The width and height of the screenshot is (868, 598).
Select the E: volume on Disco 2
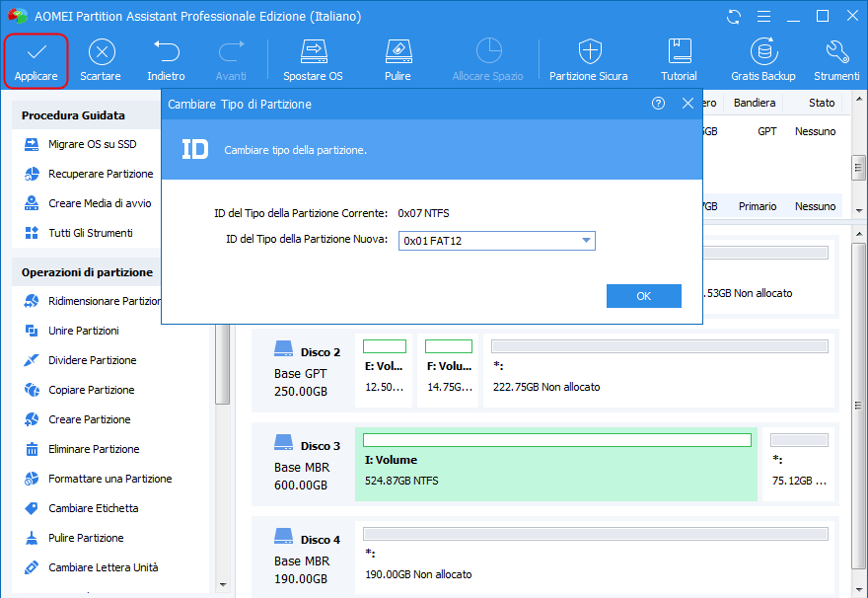pyautogui.click(x=384, y=370)
